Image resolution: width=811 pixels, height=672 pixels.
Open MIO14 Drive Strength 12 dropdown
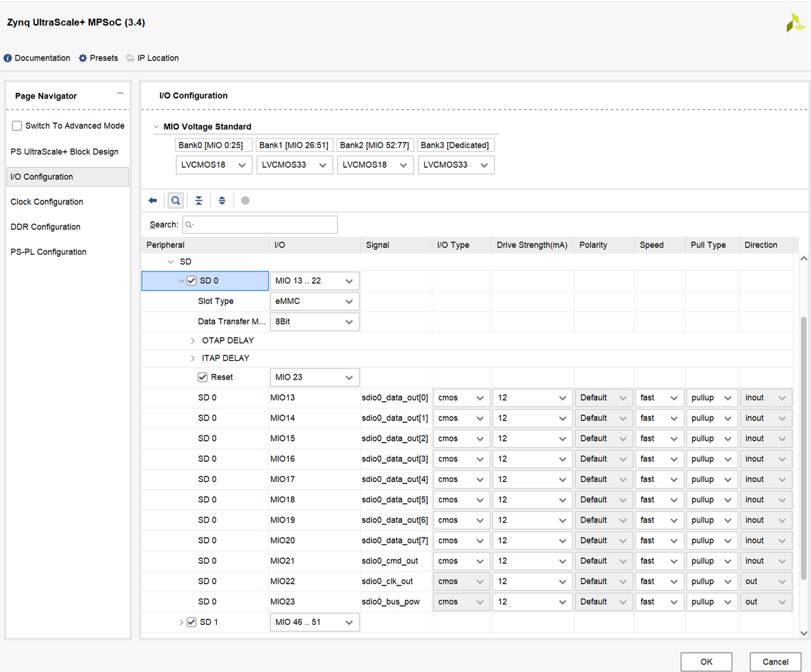click(x=532, y=418)
